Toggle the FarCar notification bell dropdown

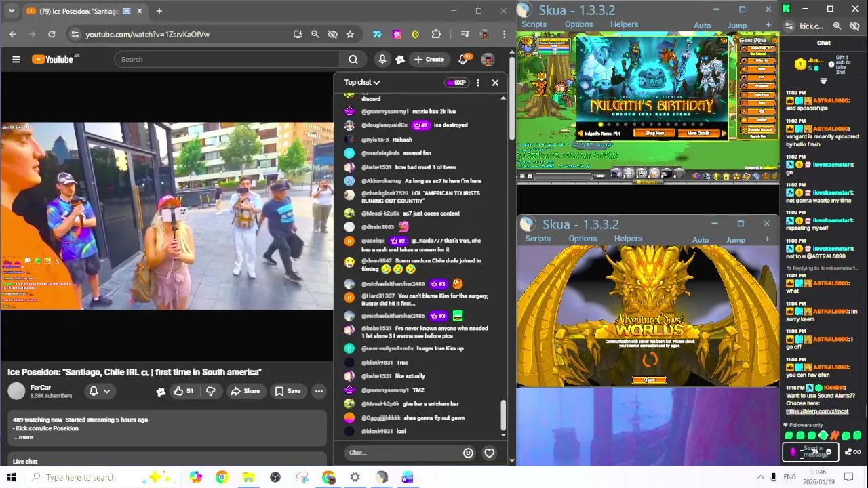[100, 391]
